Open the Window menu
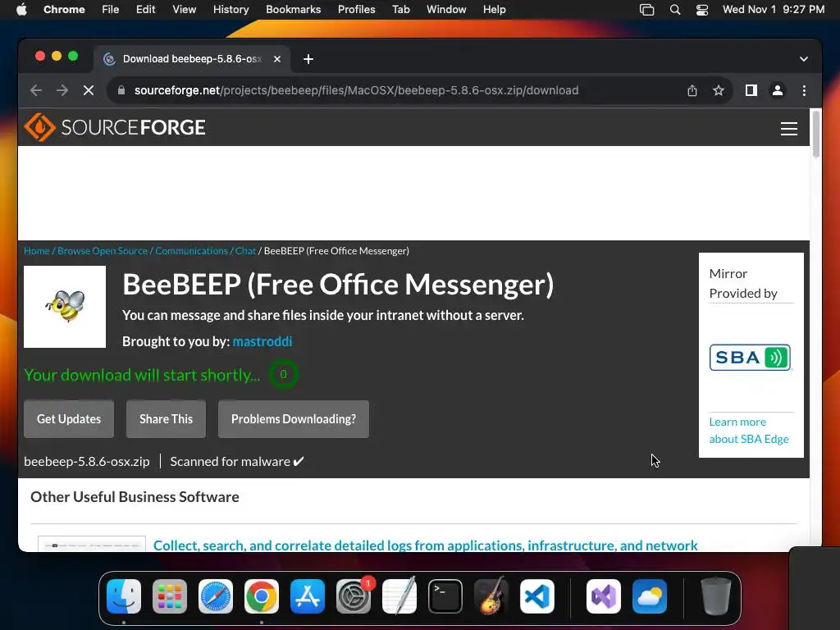 (446, 10)
